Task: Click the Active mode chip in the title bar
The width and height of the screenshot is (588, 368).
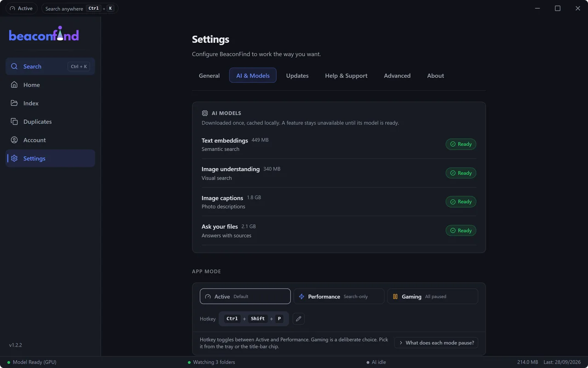Action: click(22, 8)
